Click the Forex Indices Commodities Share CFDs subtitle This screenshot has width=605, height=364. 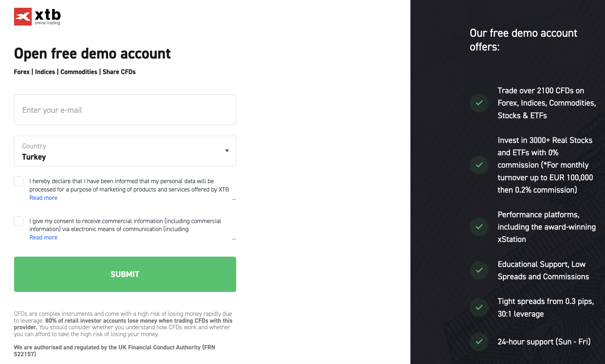coord(75,72)
